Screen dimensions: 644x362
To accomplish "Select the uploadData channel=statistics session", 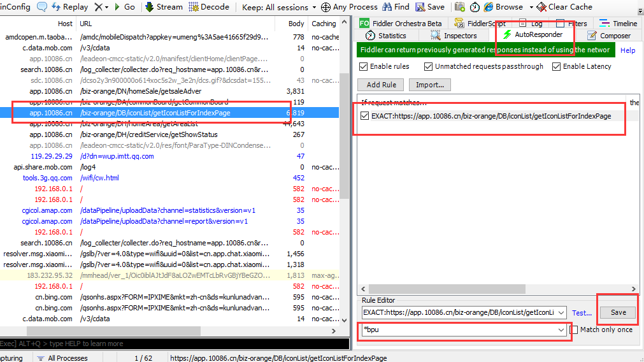I will click(x=169, y=210).
